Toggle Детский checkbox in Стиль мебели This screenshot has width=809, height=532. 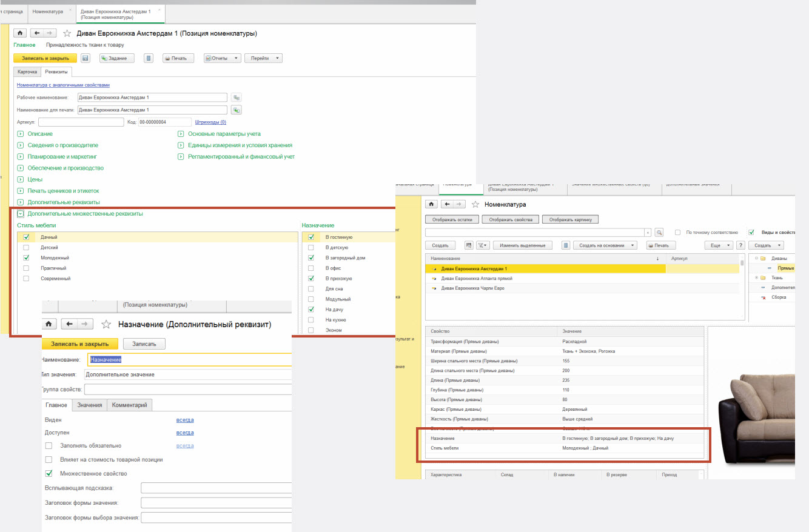coord(25,248)
